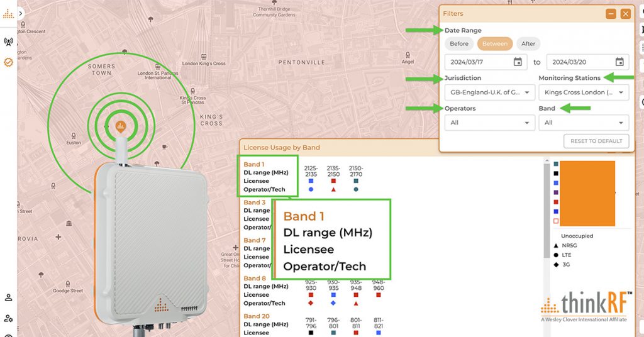Select the Before date range option
Screen dimensions: 644x337
(459, 44)
